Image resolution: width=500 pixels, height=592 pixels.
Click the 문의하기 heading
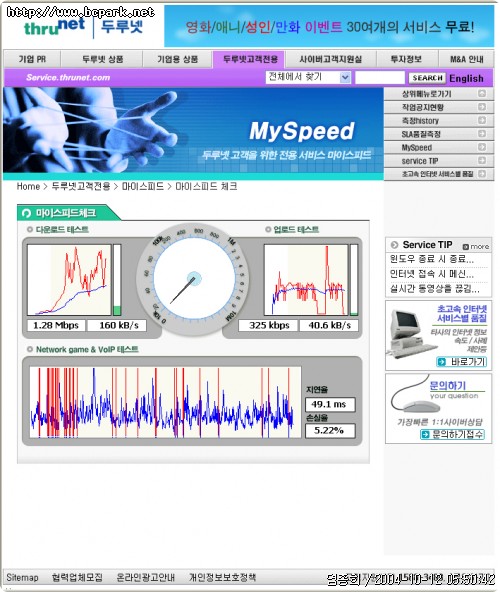click(x=448, y=385)
